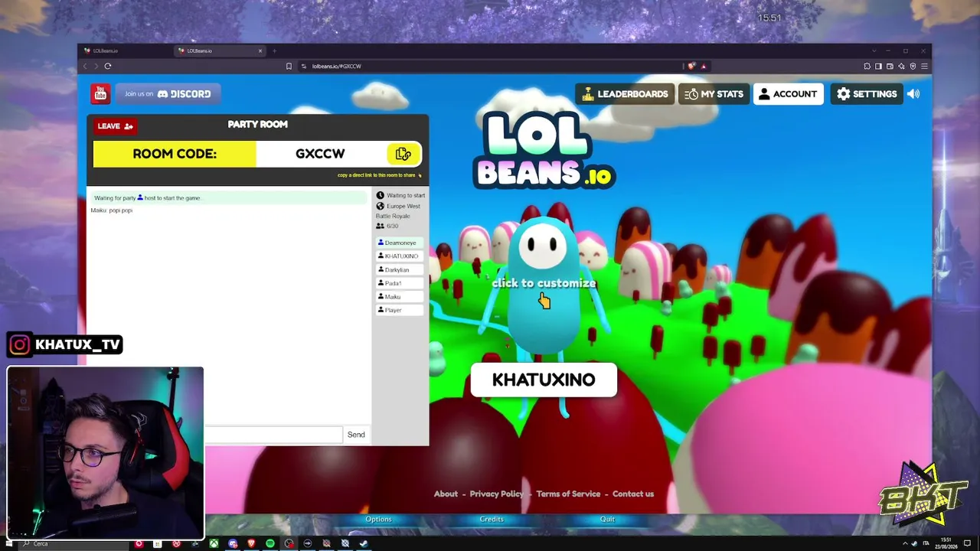Open the Brave Rewards triangle icon
Screen dimensions: 980x551
[703, 66]
